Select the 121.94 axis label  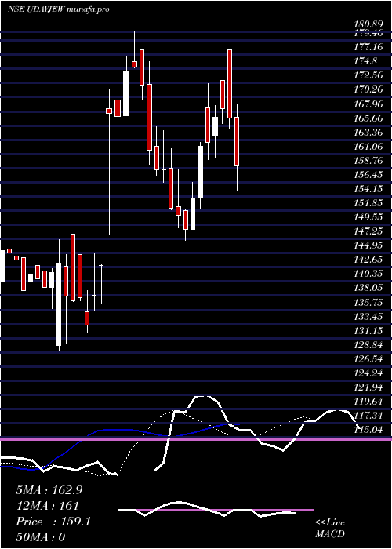pos(368,387)
